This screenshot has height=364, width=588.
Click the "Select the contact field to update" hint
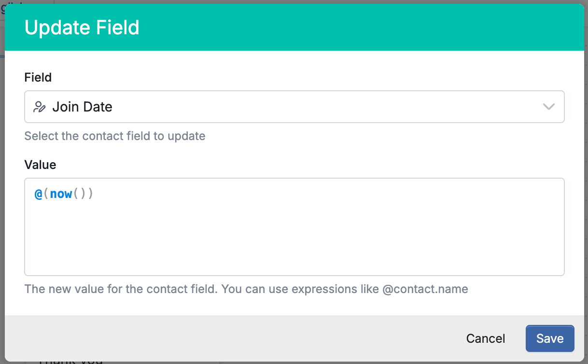coord(115,136)
